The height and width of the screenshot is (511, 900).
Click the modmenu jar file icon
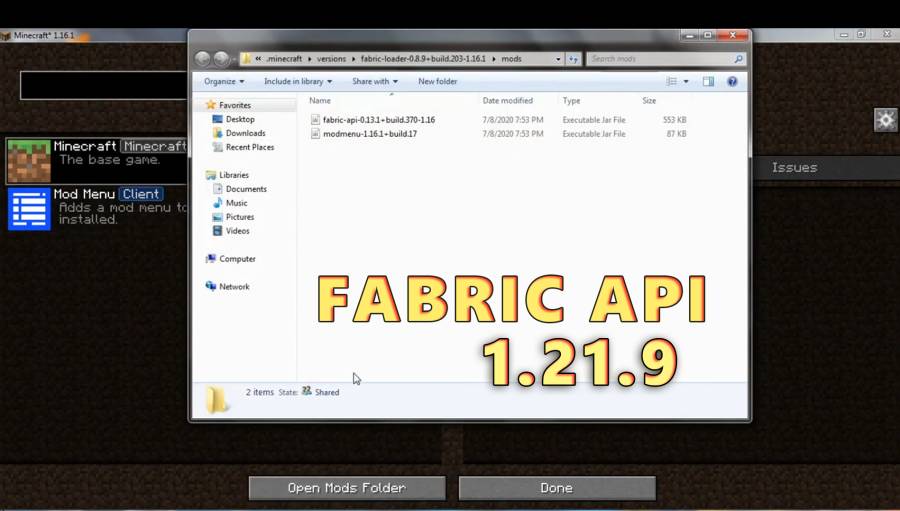tap(315, 134)
